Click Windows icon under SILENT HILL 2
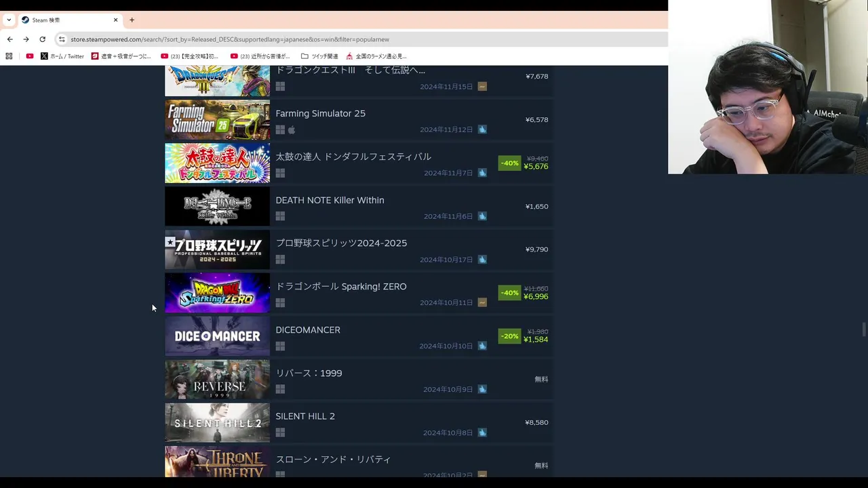Viewport: 868px width, 488px height. coord(280,432)
